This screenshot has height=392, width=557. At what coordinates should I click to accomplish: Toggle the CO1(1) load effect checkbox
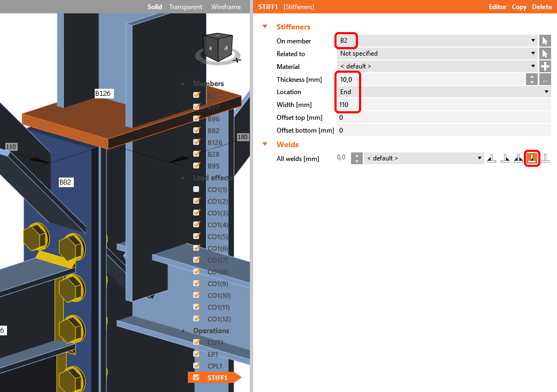tap(196, 190)
